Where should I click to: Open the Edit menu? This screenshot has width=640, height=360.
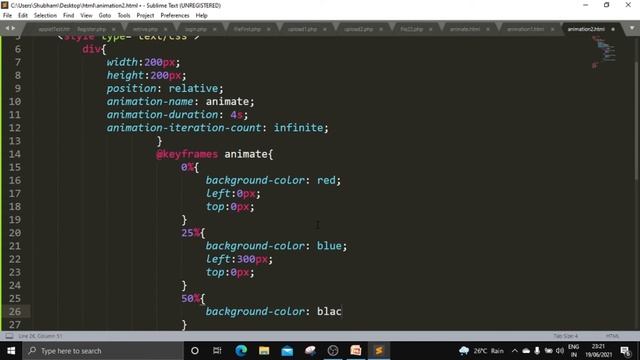[23, 16]
